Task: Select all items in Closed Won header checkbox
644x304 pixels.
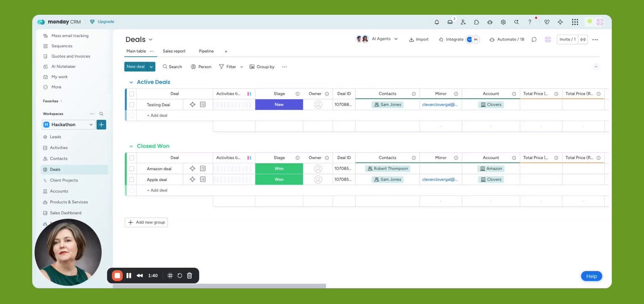Action: pyautogui.click(x=132, y=158)
